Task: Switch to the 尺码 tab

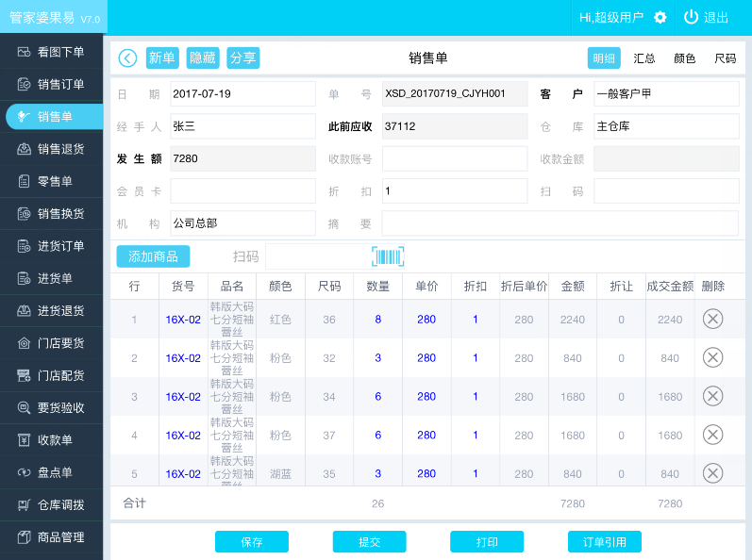Action: click(x=725, y=58)
